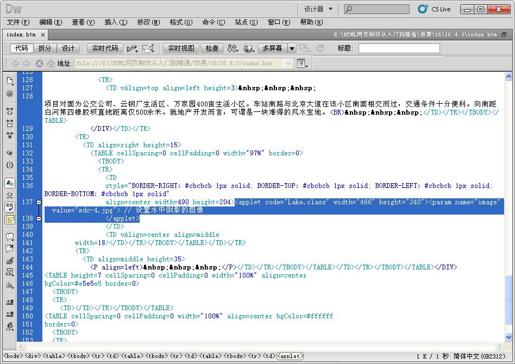Click the restore-document icon at the file path's end
Image resolution: width=515 pixels, height=364 pixels.
click(x=504, y=34)
